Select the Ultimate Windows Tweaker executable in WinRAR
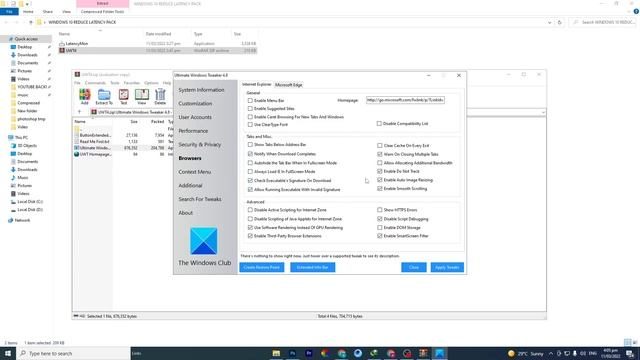This screenshot has height=360, width=640. point(95,148)
